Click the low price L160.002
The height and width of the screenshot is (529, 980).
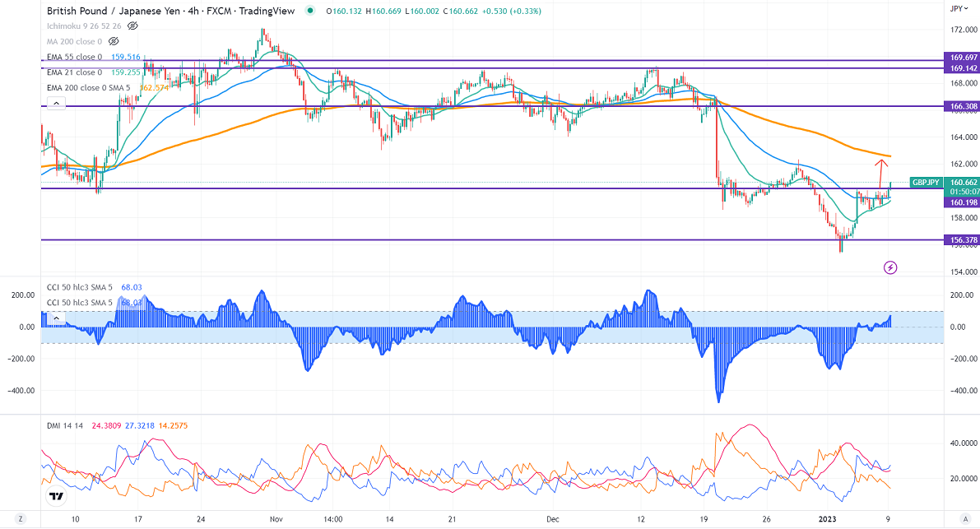point(422,12)
